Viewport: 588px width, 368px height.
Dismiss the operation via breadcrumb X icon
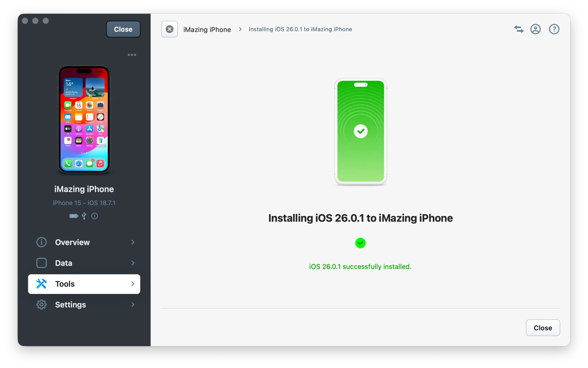point(169,29)
